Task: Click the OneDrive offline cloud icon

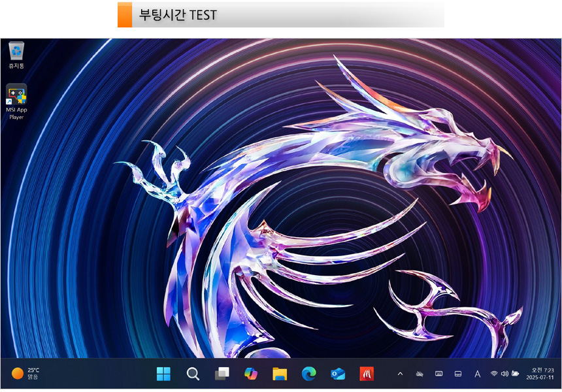Action: (420, 374)
